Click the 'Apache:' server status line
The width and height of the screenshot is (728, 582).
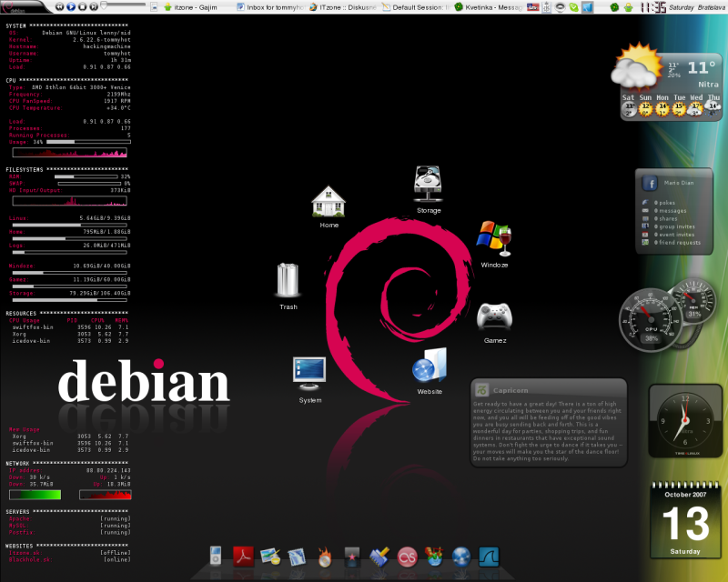(70, 518)
